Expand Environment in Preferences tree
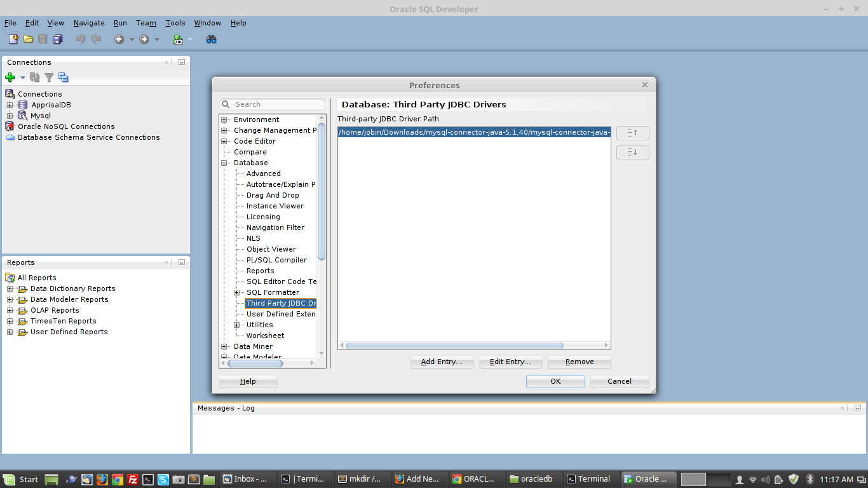Viewport: 868px width, 488px height. tap(224, 119)
